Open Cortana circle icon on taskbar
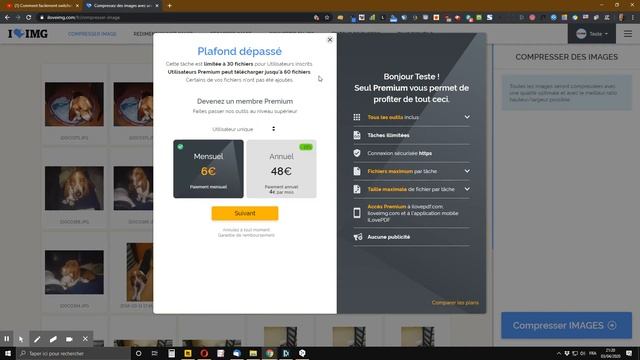The height and width of the screenshot is (360, 640). [x=138, y=353]
